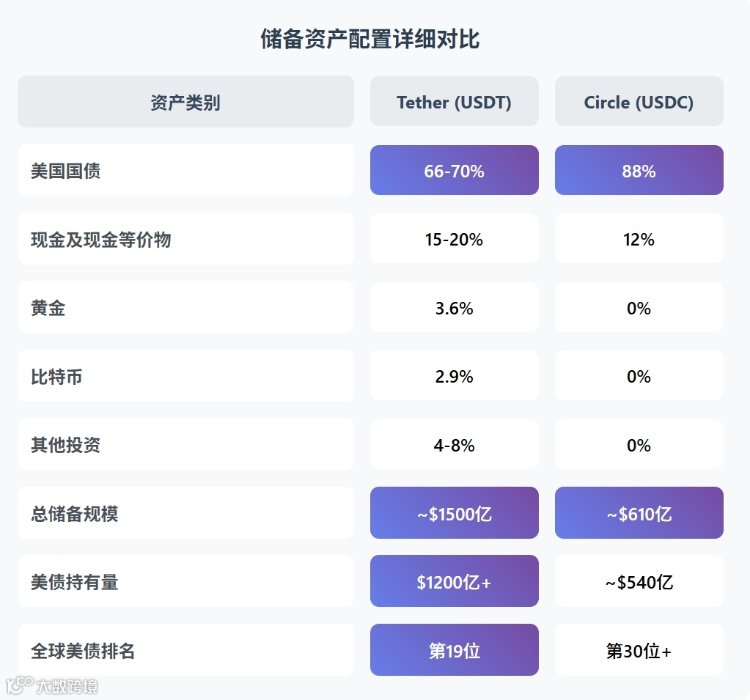Image resolution: width=750 pixels, height=700 pixels.
Task: Click the 88% Circle treasury cell
Action: click(x=639, y=171)
